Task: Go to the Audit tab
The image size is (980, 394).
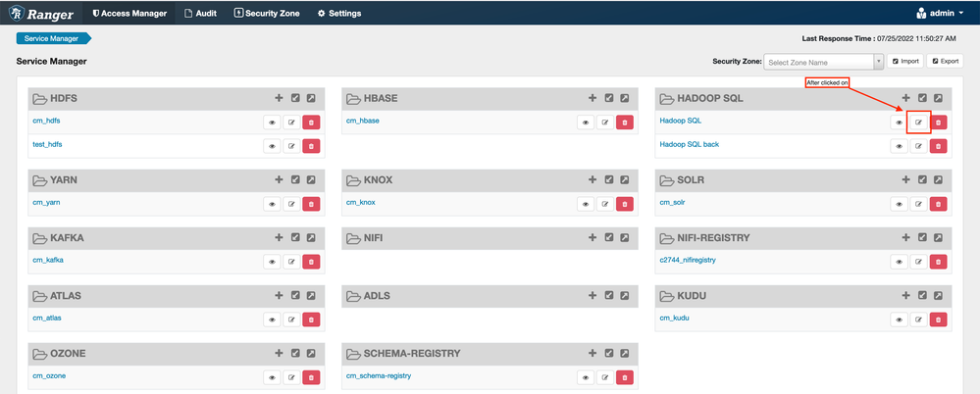Action: (x=201, y=13)
